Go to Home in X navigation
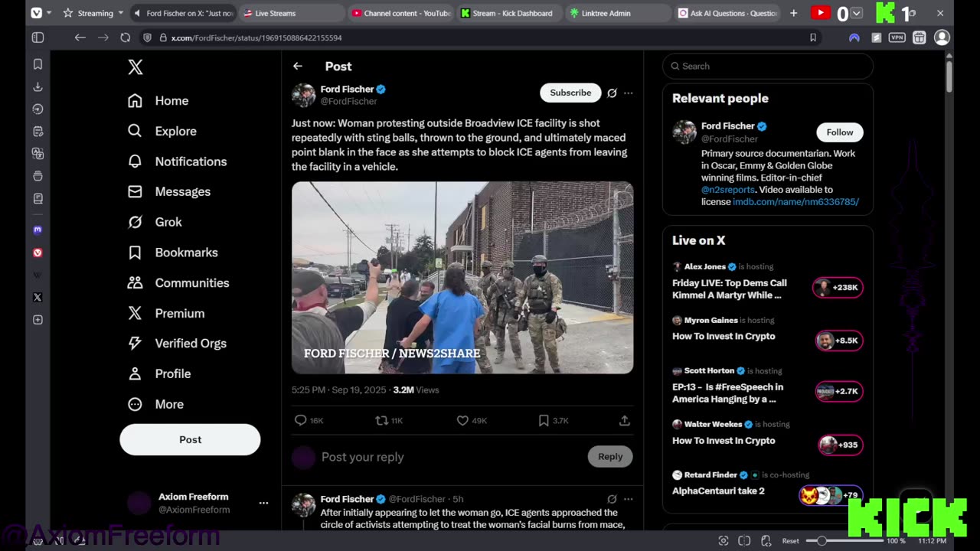 (x=158, y=101)
